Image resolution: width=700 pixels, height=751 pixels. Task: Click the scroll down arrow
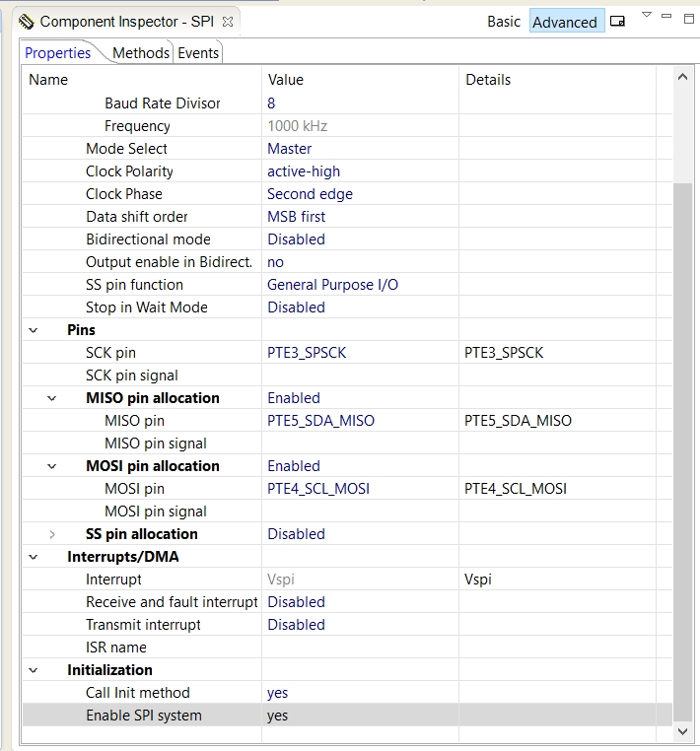[683, 732]
